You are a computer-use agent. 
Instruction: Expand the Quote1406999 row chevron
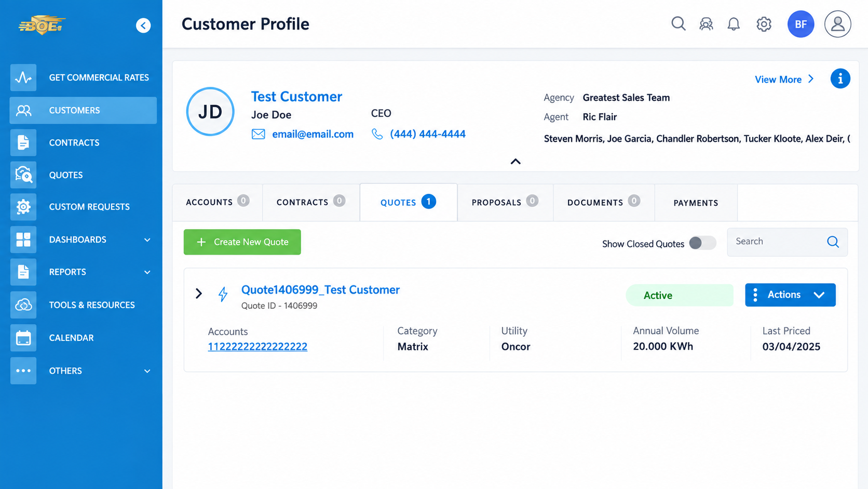click(x=199, y=294)
